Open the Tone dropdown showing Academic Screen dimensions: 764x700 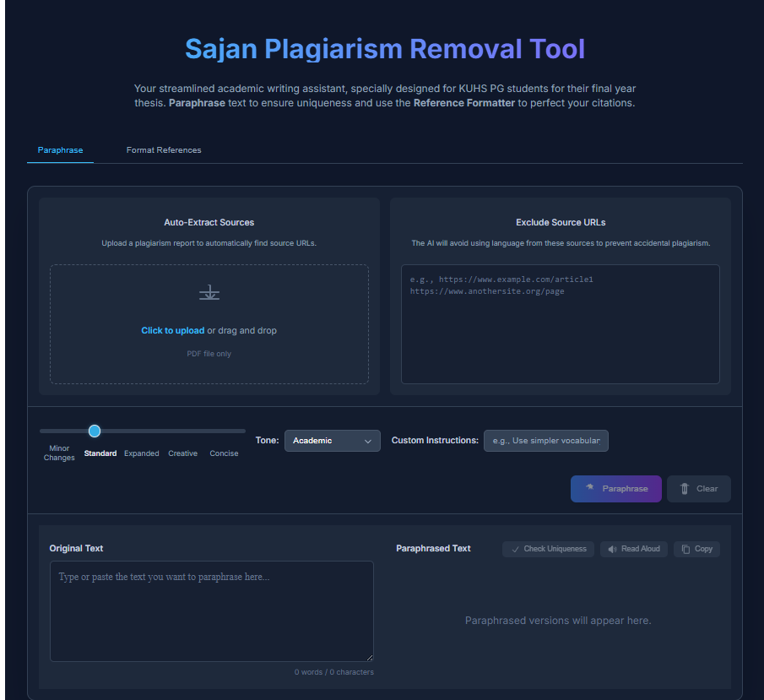click(332, 440)
